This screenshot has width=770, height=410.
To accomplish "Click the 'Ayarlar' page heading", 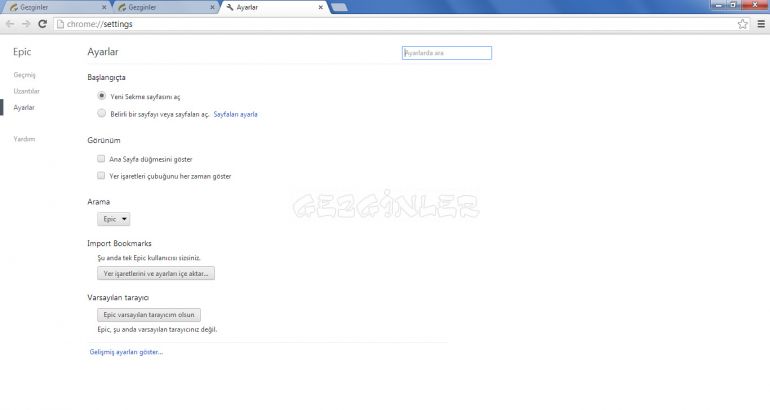I will click(103, 52).
